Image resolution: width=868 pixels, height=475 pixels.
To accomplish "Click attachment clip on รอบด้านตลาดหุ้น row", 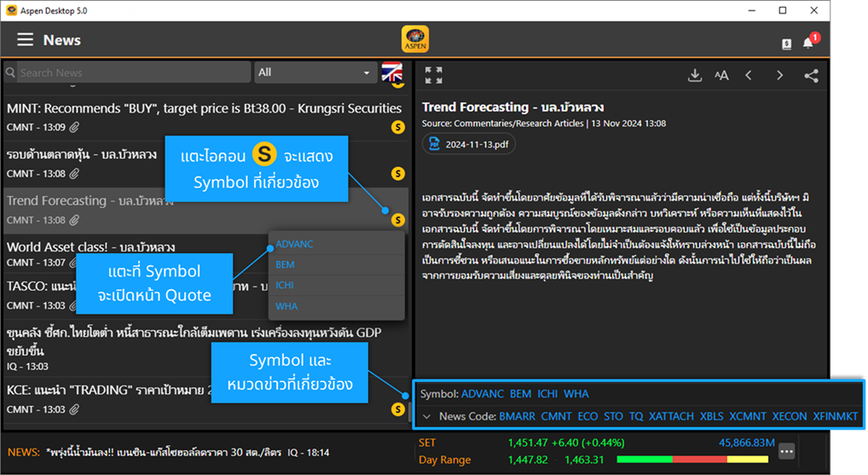I will tap(75, 174).
